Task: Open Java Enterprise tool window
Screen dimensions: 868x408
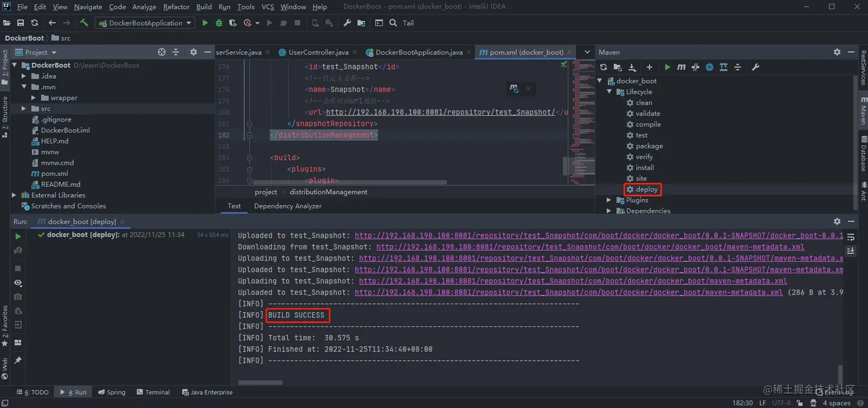Action: [207, 392]
